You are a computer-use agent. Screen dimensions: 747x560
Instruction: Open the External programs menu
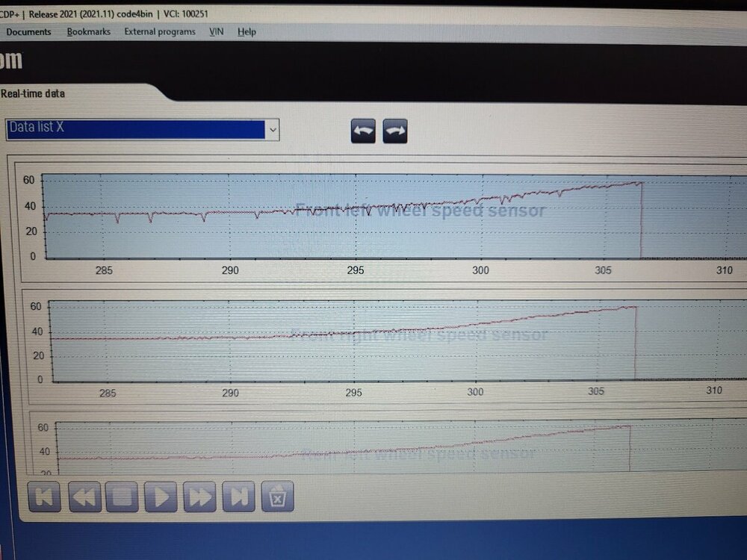tap(160, 32)
